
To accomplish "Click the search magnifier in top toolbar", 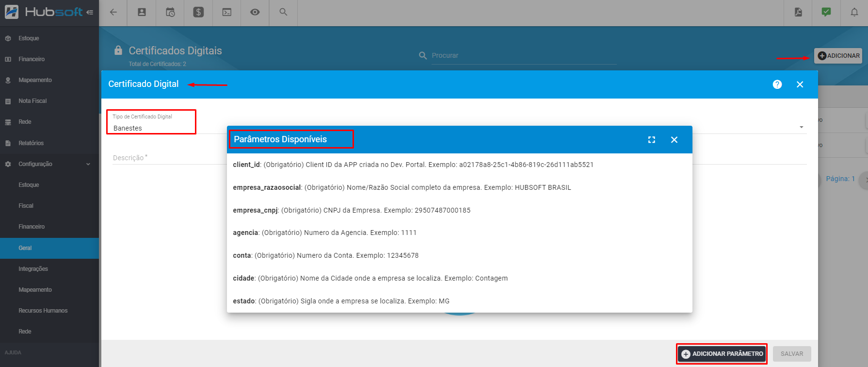I will point(283,12).
